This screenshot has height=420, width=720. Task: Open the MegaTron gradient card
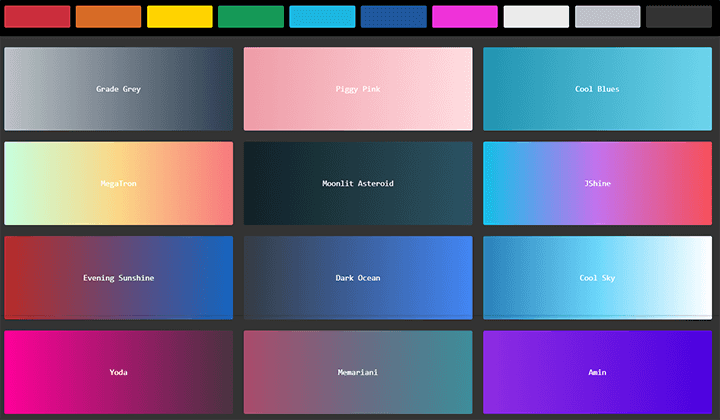pos(118,184)
